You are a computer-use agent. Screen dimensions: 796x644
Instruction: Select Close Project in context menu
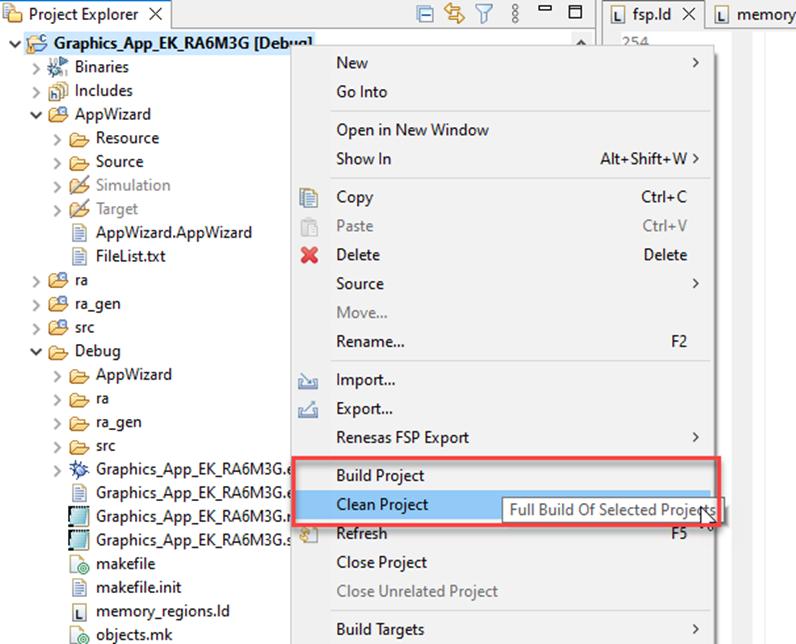pyautogui.click(x=381, y=563)
